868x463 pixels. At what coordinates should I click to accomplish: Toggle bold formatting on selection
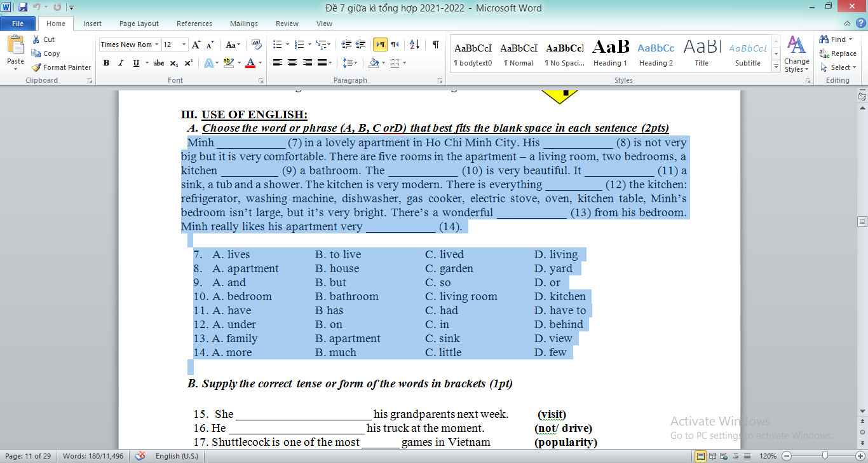coord(106,63)
